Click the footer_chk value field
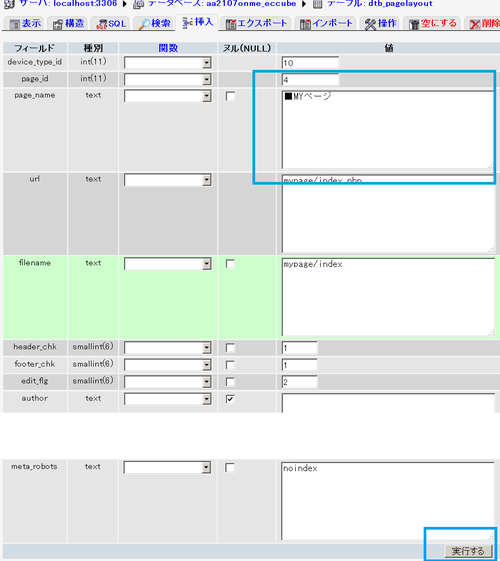500x561 pixels. (299, 365)
